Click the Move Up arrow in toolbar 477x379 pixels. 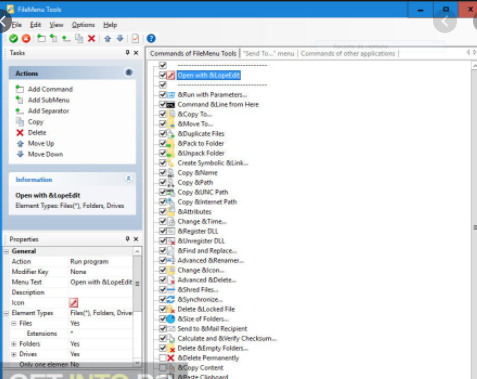pos(107,39)
